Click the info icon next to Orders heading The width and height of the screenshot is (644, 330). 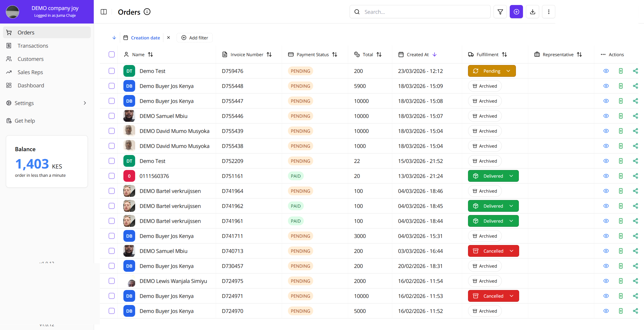pos(147,12)
